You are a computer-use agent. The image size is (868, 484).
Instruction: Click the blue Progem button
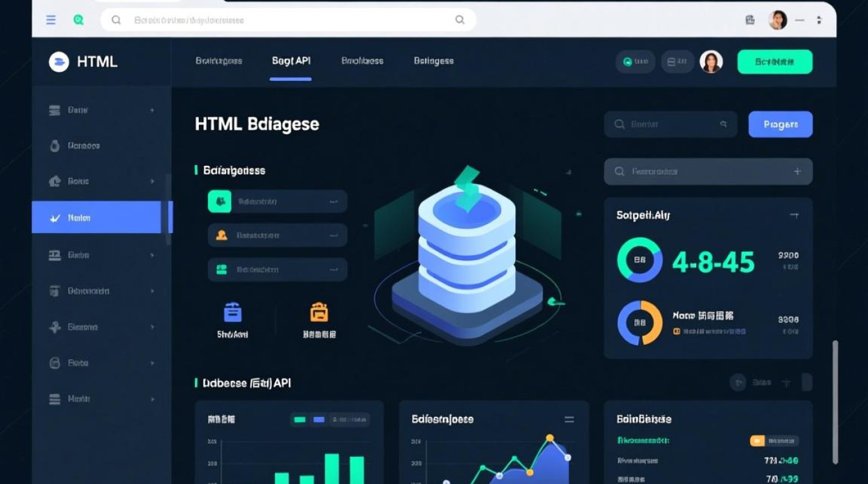780,125
